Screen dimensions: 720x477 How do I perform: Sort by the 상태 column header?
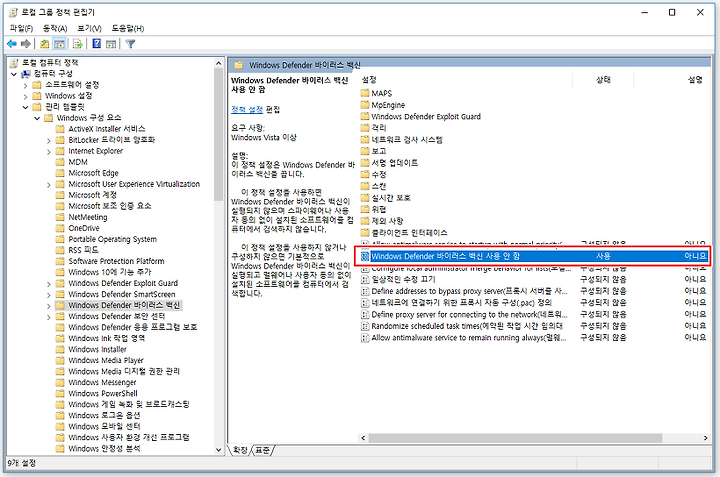(603, 79)
